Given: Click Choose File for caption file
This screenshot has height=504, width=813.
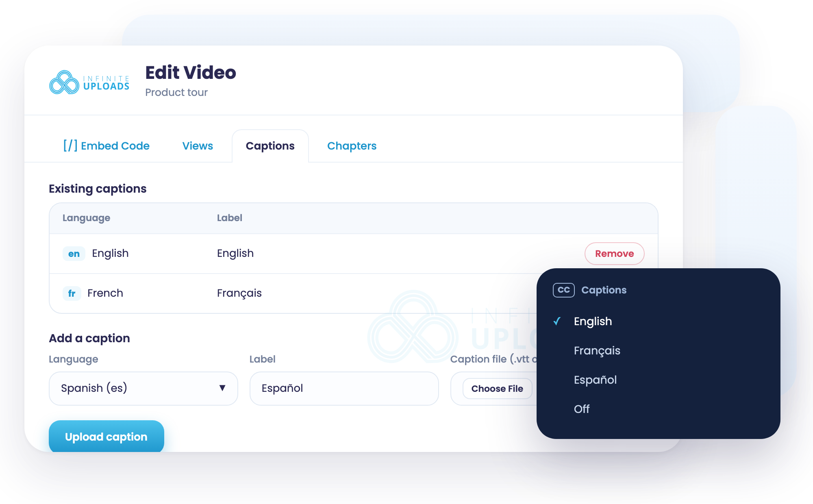Looking at the screenshot, I should coord(497,389).
